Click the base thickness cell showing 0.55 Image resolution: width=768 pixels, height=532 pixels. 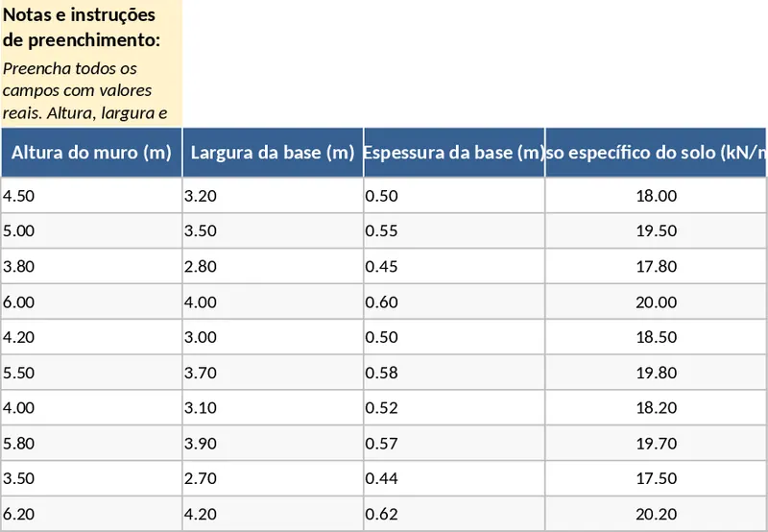coord(454,231)
